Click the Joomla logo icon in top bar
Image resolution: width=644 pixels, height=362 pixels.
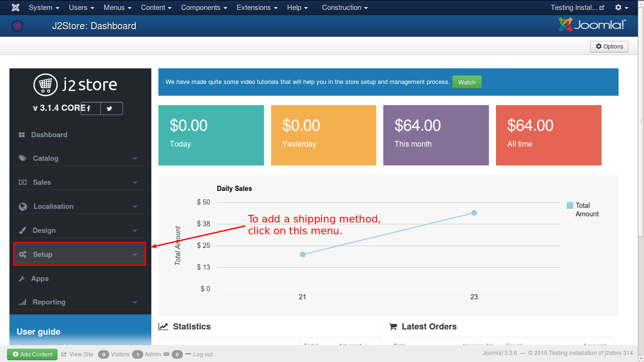point(16,8)
